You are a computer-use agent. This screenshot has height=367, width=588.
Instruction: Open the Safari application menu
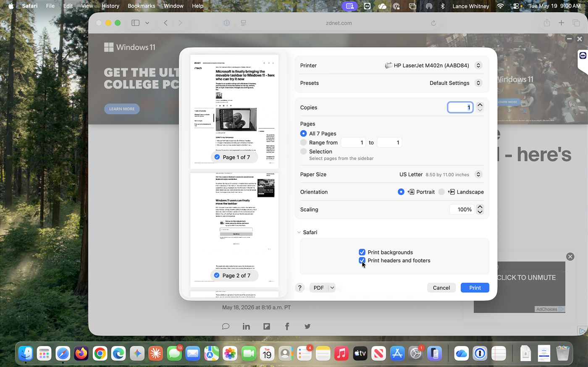(x=29, y=6)
